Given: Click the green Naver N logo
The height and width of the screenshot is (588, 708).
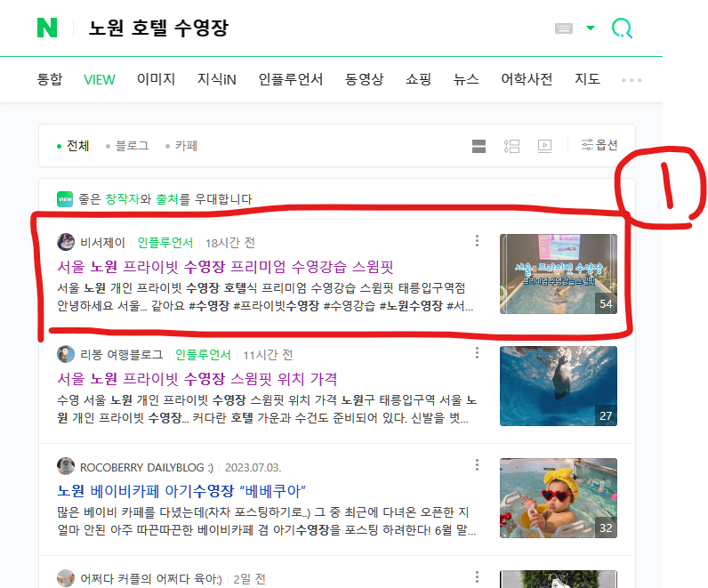Looking at the screenshot, I should click(x=47, y=28).
